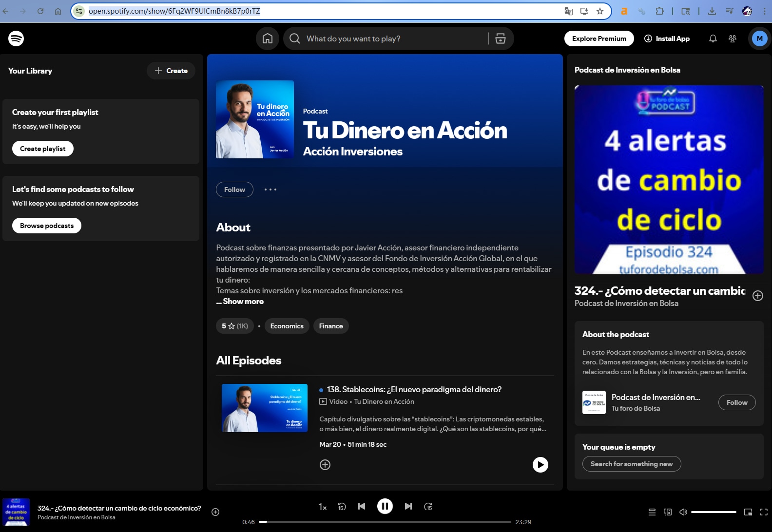Open Tu foro de Bolsa podcast logo

pos(594,402)
